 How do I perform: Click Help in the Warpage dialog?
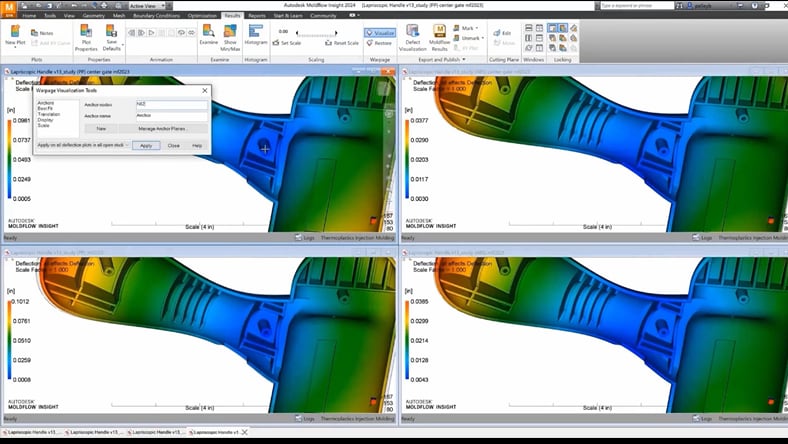click(x=197, y=145)
